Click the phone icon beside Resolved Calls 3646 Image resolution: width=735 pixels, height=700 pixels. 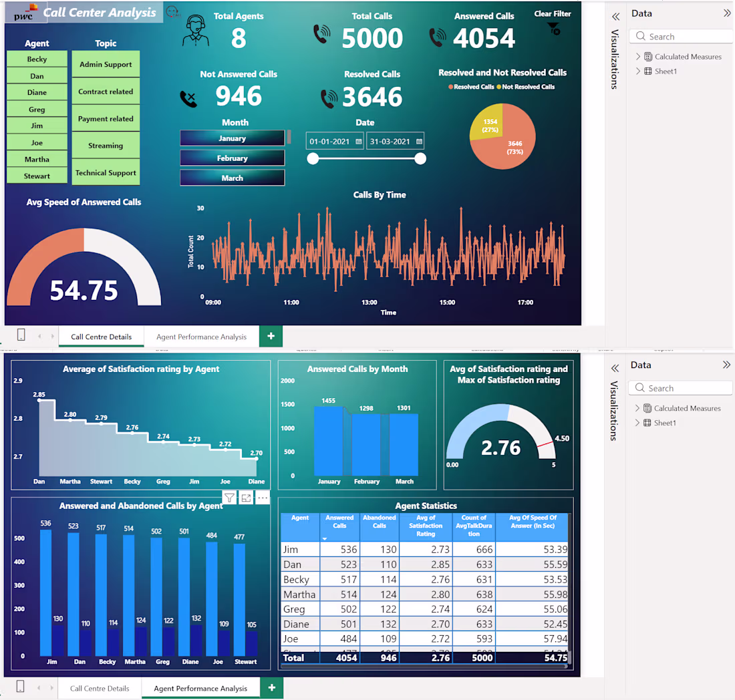click(329, 98)
